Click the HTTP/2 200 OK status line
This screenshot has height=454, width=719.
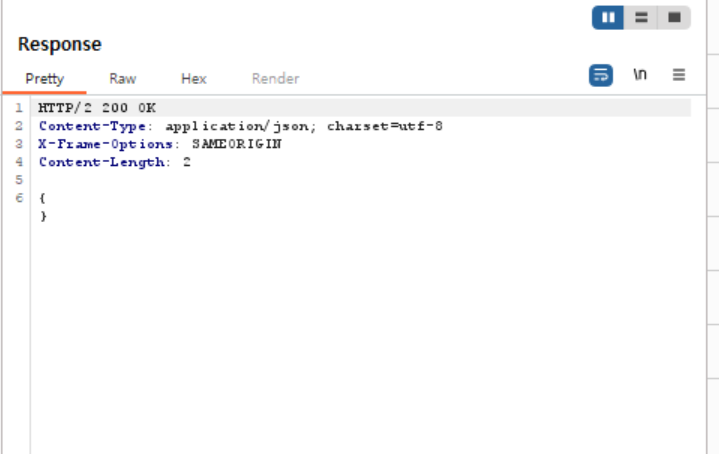tap(97, 108)
